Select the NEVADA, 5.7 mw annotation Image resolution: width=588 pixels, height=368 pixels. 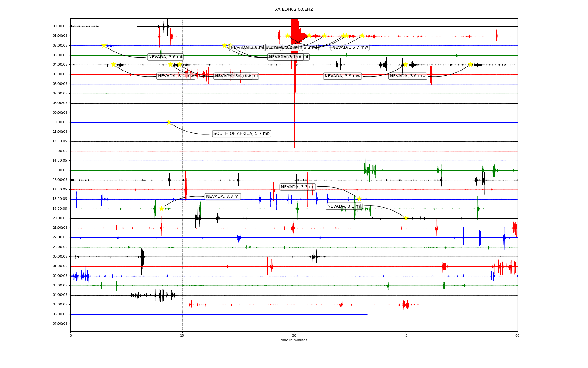coord(350,48)
